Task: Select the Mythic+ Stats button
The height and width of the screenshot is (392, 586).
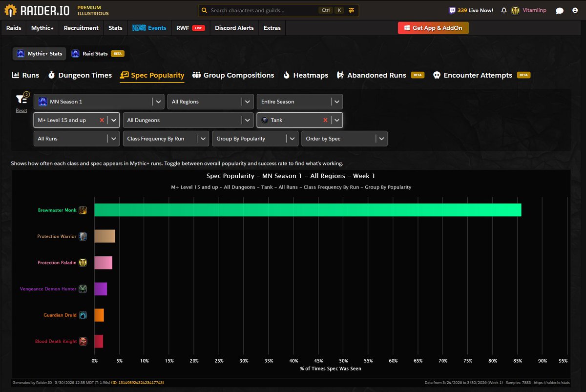Action: coord(40,54)
